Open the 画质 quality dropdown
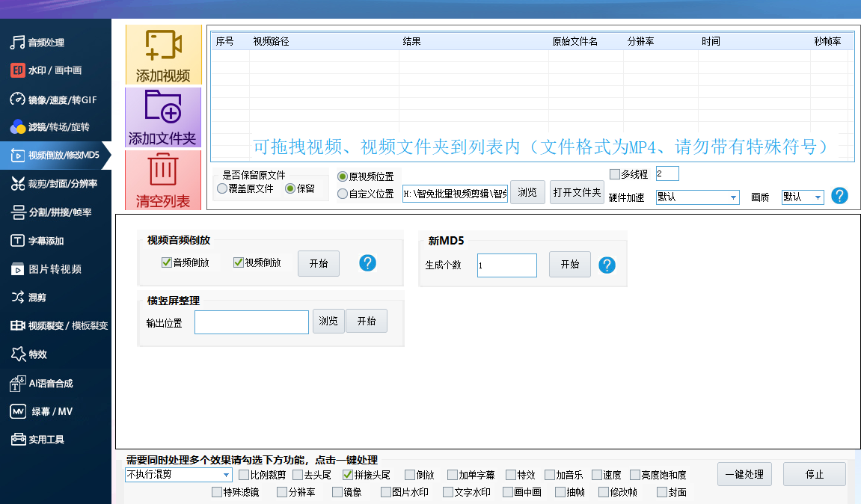861x504 pixels. [818, 197]
